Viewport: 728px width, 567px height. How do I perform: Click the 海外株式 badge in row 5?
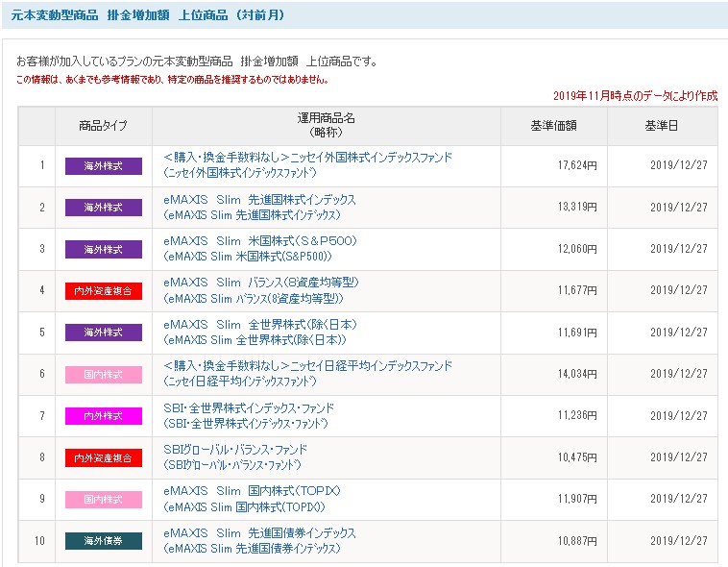(x=104, y=333)
